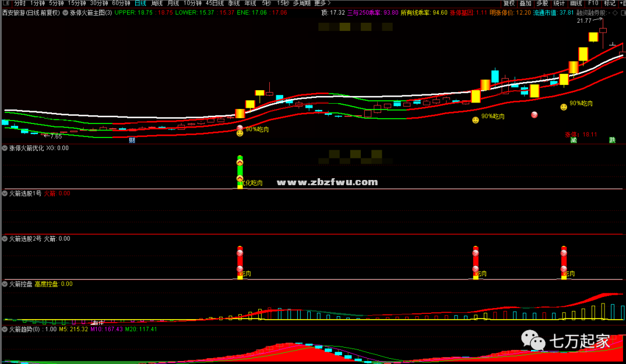Expand 火箭选股2号 indicator panel arrow
626x364 pixels.
pyautogui.click(x=5, y=239)
